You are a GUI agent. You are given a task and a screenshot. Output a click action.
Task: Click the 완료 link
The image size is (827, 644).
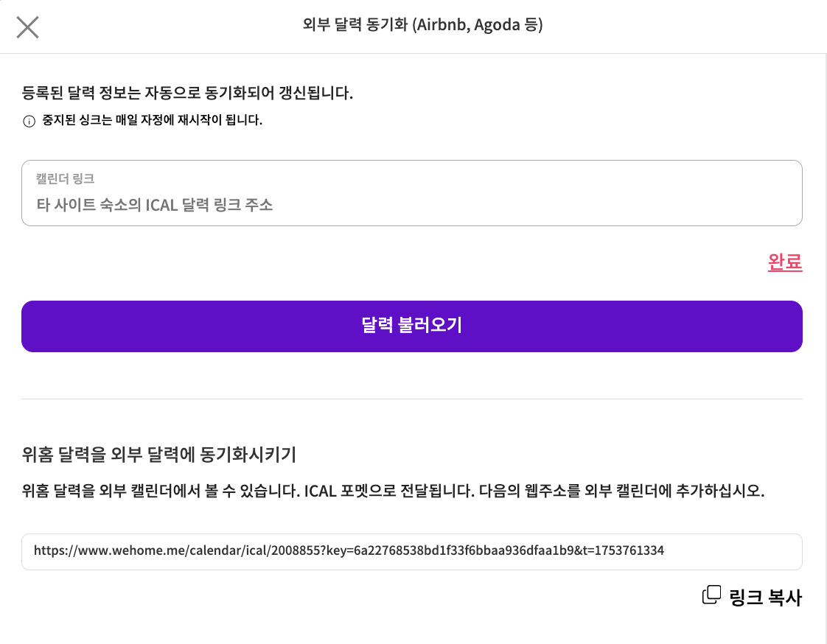(785, 262)
